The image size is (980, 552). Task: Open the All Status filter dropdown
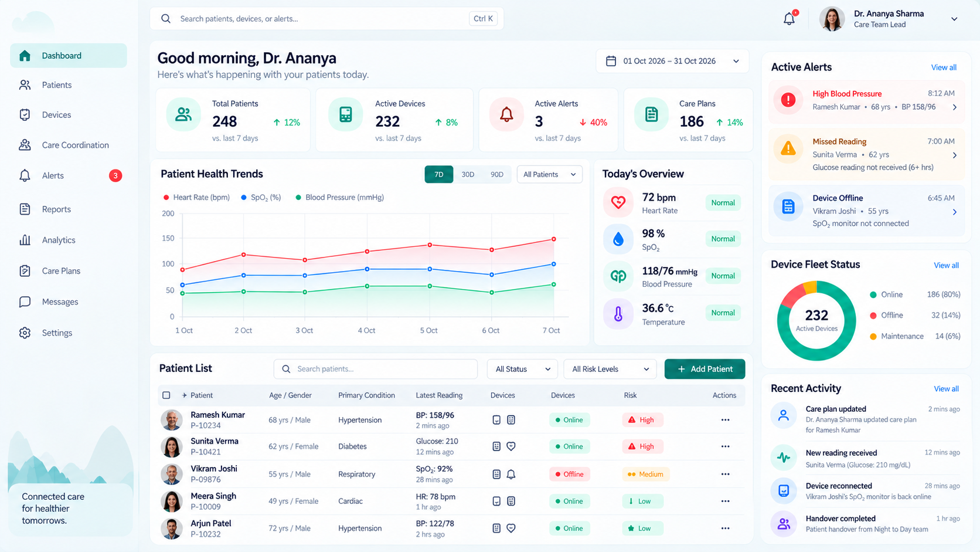tap(523, 369)
